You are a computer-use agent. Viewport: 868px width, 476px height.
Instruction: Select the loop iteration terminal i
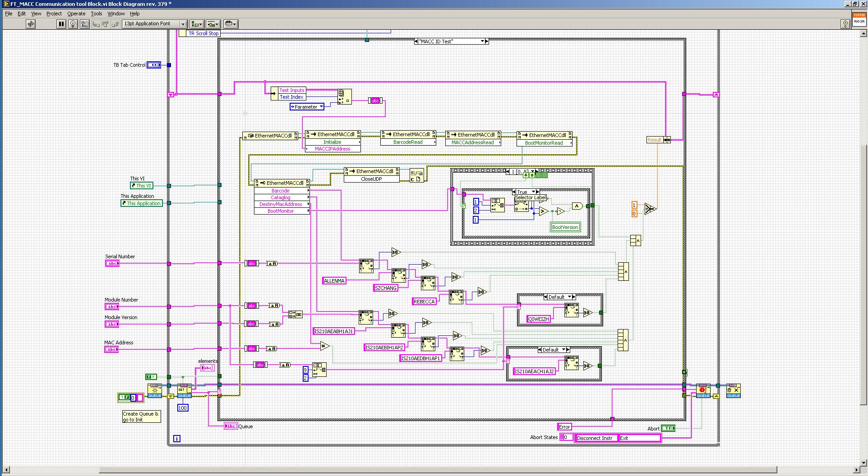point(177,438)
